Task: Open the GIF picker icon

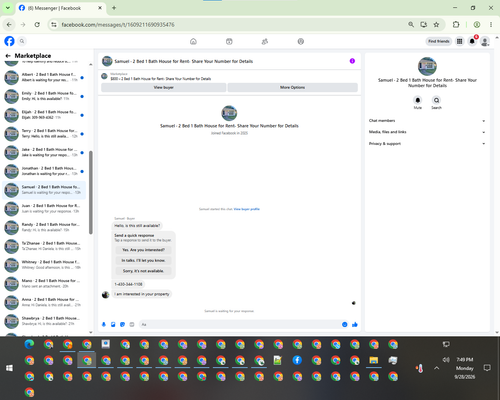Action: tap(132, 324)
